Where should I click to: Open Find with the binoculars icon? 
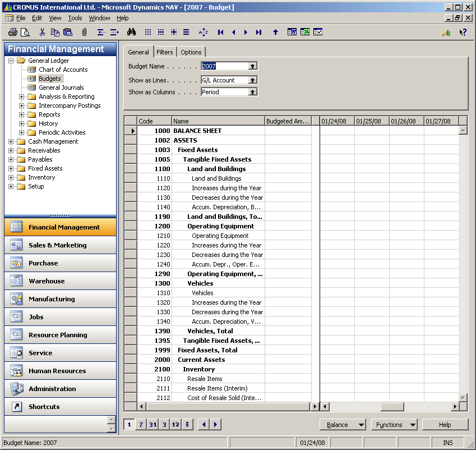click(x=131, y=32)
